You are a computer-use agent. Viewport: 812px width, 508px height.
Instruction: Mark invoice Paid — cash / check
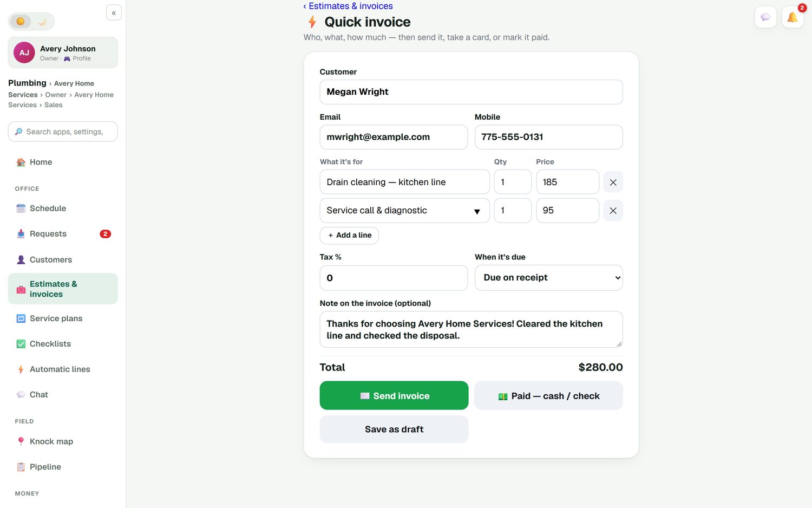548,395
